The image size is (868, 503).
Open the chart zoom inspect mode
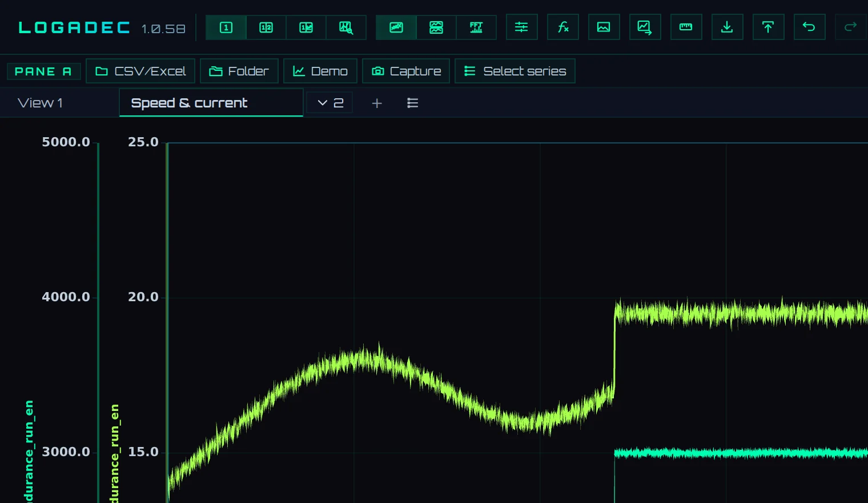pos(346,27)
